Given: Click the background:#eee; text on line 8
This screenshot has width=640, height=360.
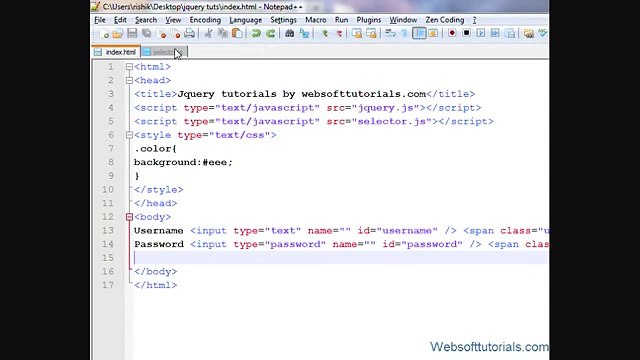Looking at the screenshot, I should (x=183, y=162).
